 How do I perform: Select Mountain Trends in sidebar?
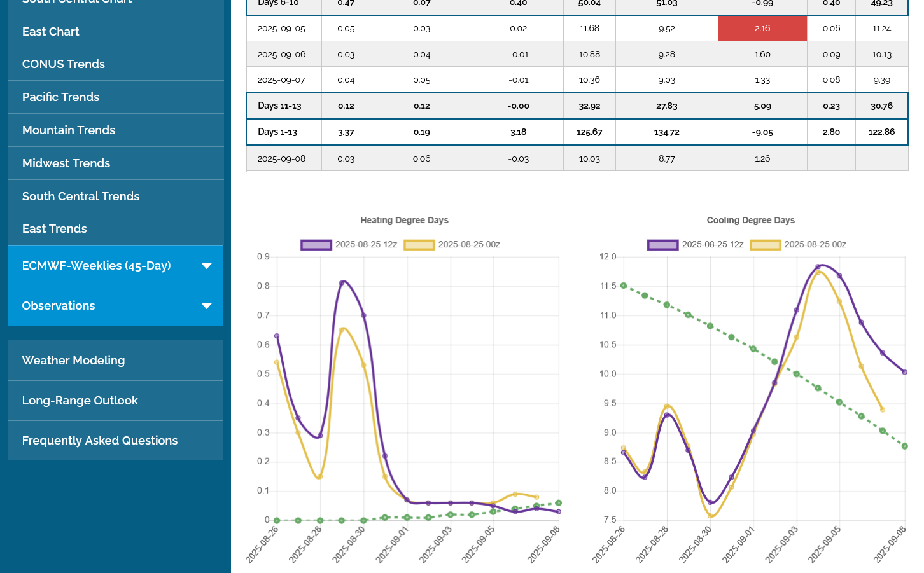(69, 130)
